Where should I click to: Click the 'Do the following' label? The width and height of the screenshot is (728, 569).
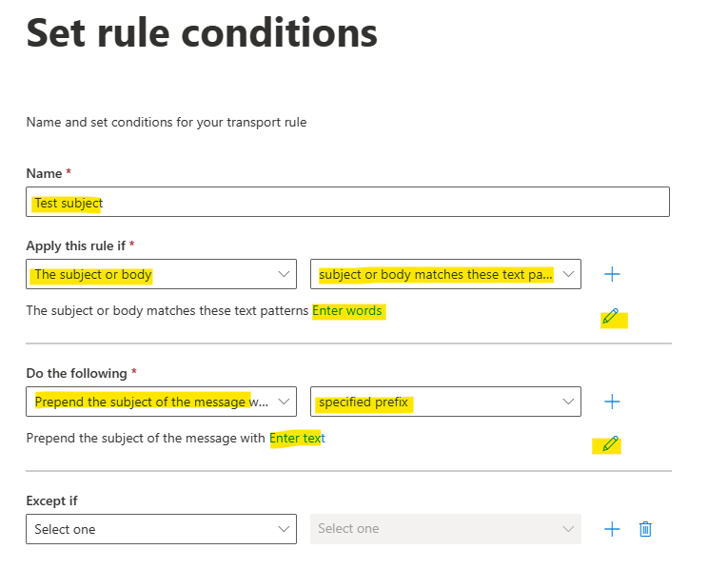click(77, 373)
